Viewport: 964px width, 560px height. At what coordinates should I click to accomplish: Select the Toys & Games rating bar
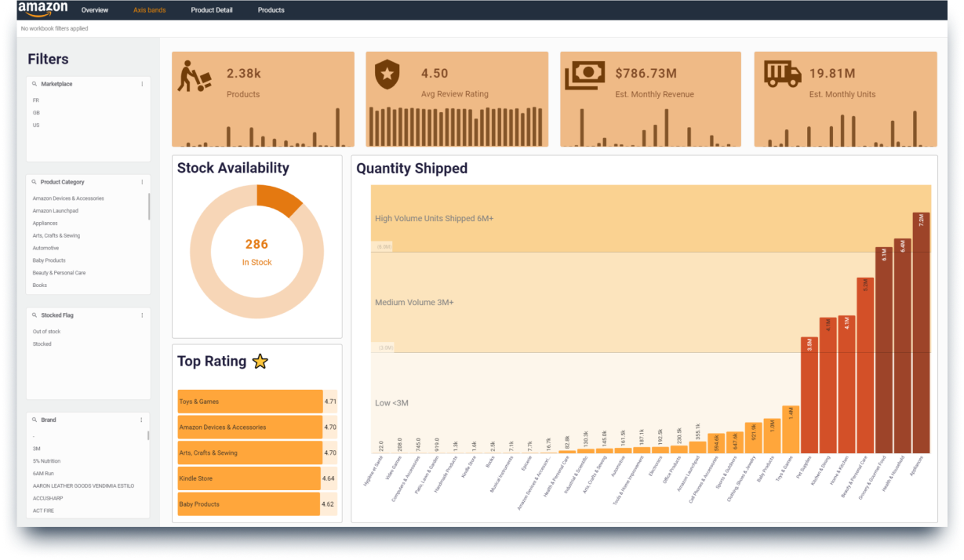point(250,402)
